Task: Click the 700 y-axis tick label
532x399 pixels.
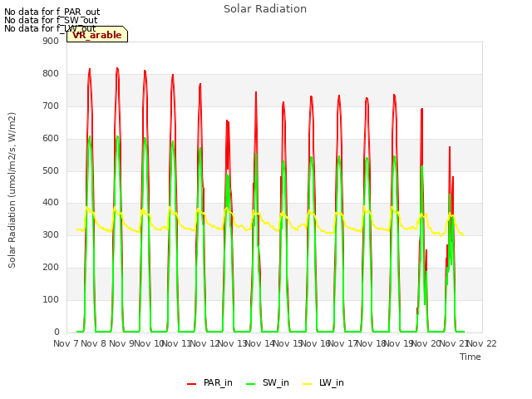Action: tap(51, 106)
